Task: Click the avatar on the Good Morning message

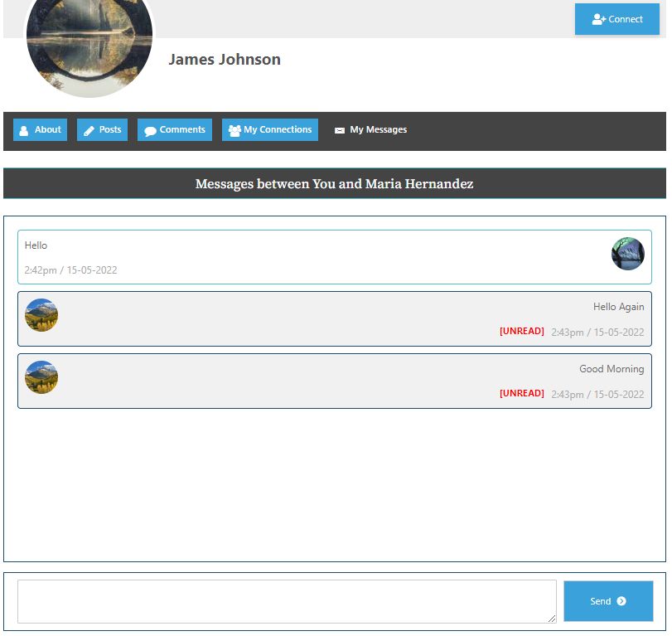Action: coord(41,377)
